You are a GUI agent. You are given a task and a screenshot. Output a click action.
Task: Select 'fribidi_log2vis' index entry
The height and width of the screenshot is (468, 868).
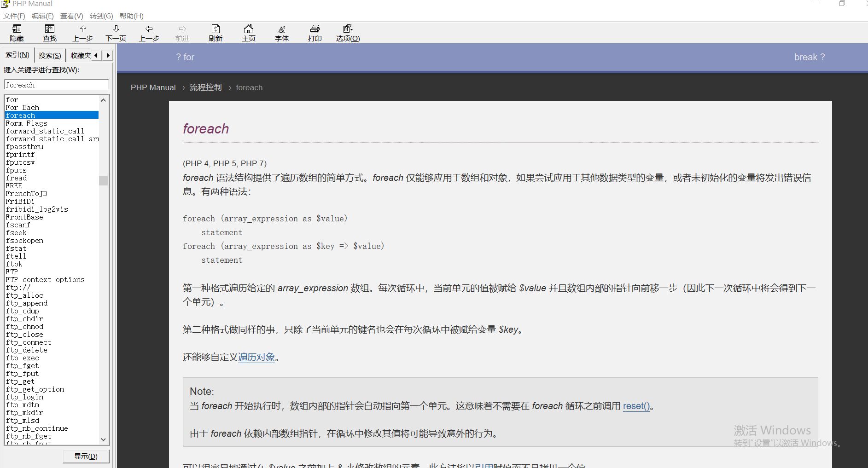click(37, 209)
